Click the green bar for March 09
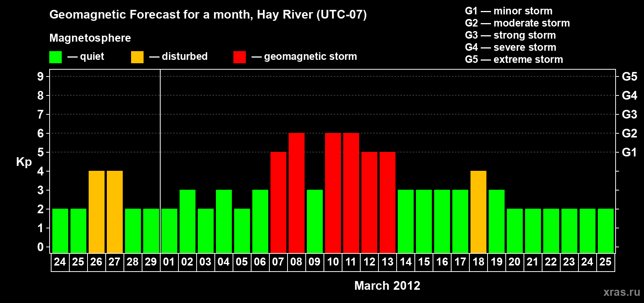 tap(315, 221)
